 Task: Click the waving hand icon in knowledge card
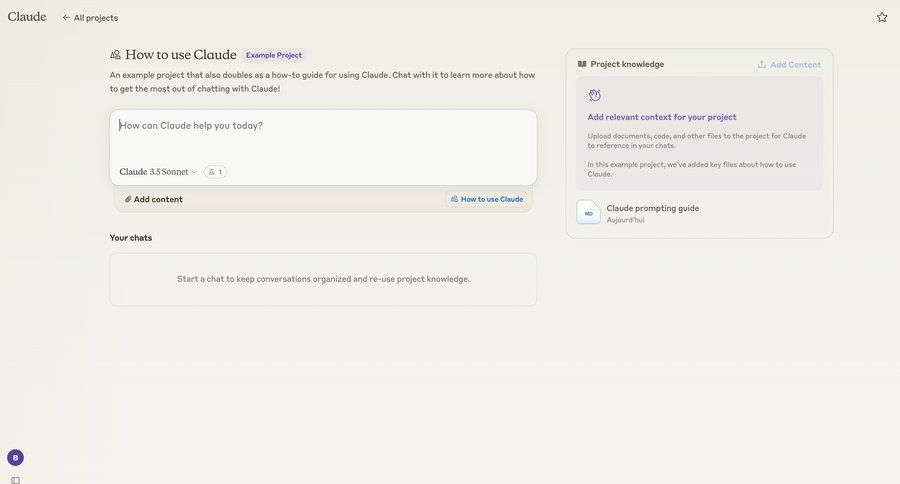point(595,95)
